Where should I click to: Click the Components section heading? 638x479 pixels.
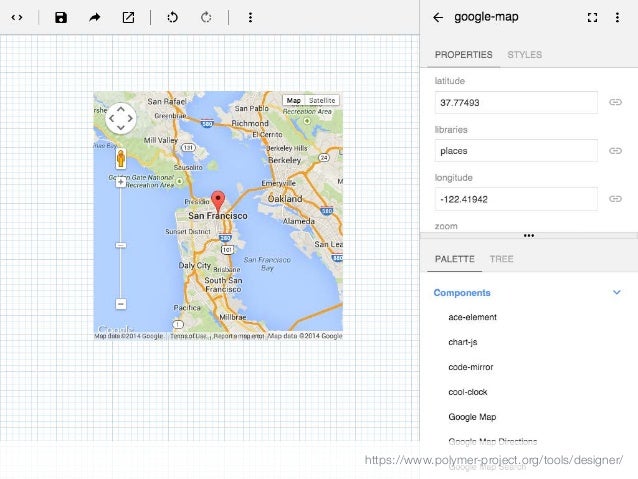[462, 293]
